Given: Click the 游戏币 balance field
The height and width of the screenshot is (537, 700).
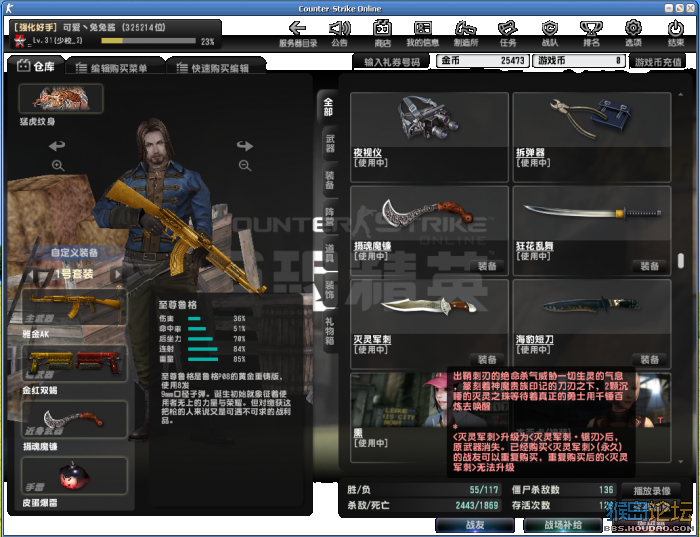Looking at the screenshot, I should coord(579,61).
